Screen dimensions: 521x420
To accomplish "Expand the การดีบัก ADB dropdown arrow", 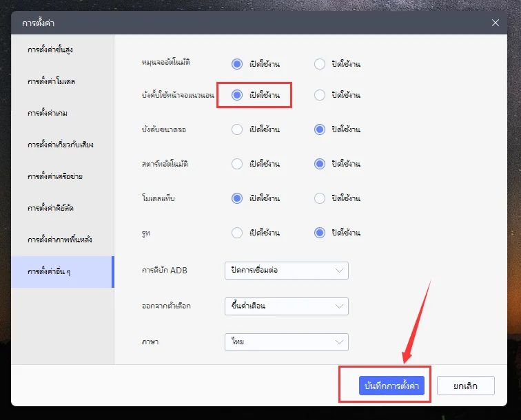I will click(x=339, y=271).
